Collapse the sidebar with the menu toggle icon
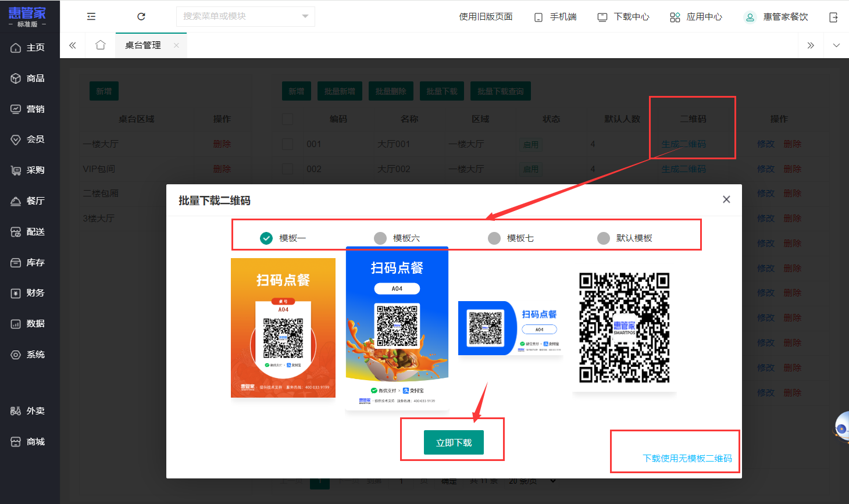This screenshot has width=849, height=504. pyautogui.click(x=91, y=17)
